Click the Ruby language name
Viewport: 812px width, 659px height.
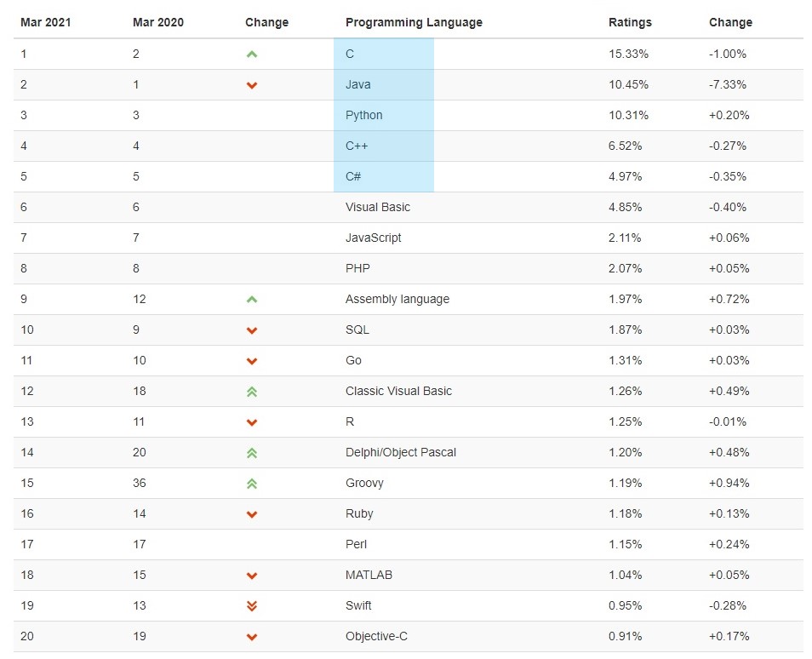[x=359, y=513]
